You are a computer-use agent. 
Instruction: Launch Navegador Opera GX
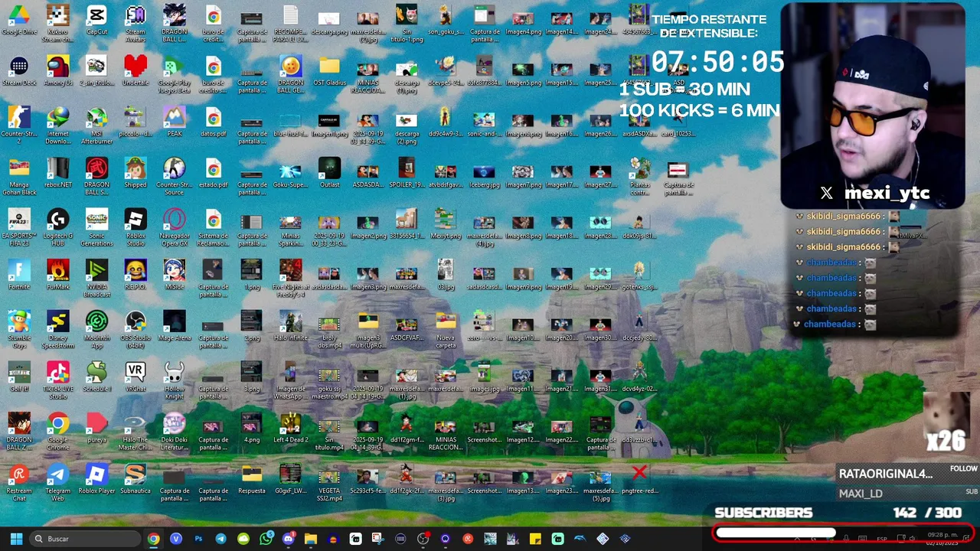[175, 227]
